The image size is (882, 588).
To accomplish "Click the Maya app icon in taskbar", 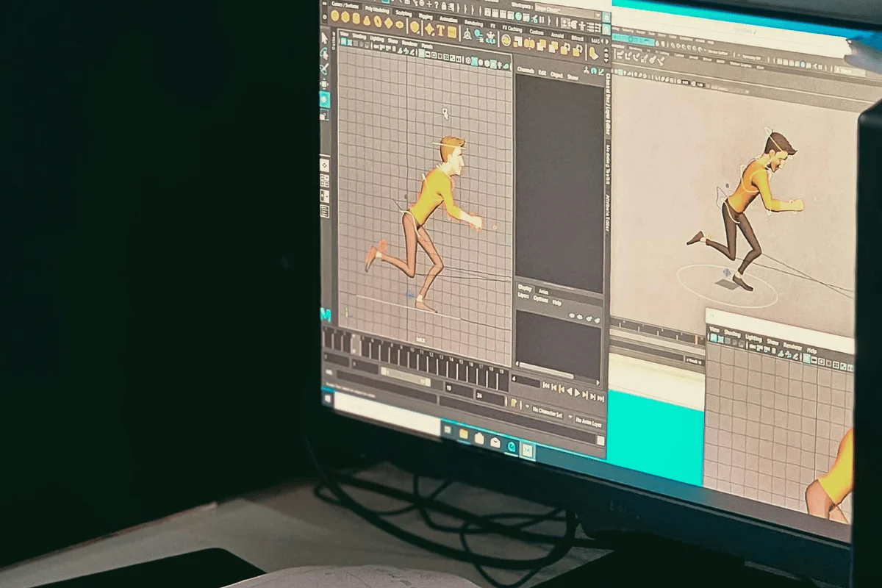I will point(528,450).
